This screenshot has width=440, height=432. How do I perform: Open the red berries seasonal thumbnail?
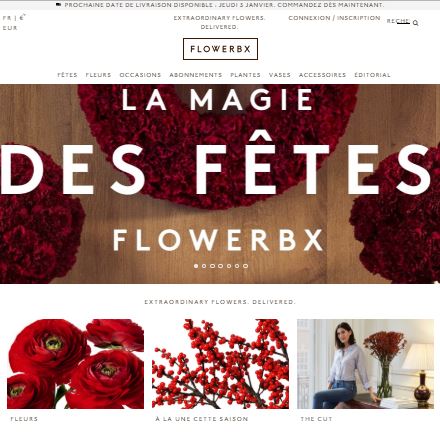point(220,364)
